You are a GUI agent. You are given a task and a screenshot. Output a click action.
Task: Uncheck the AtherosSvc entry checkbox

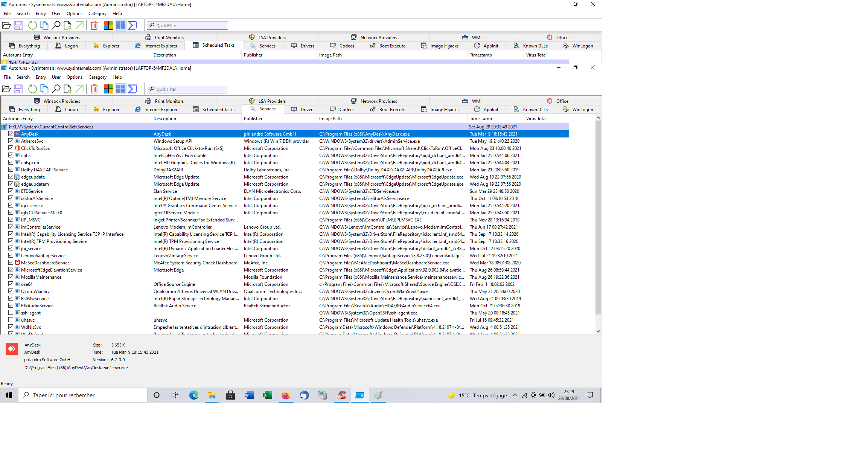[x=11, y=141]
